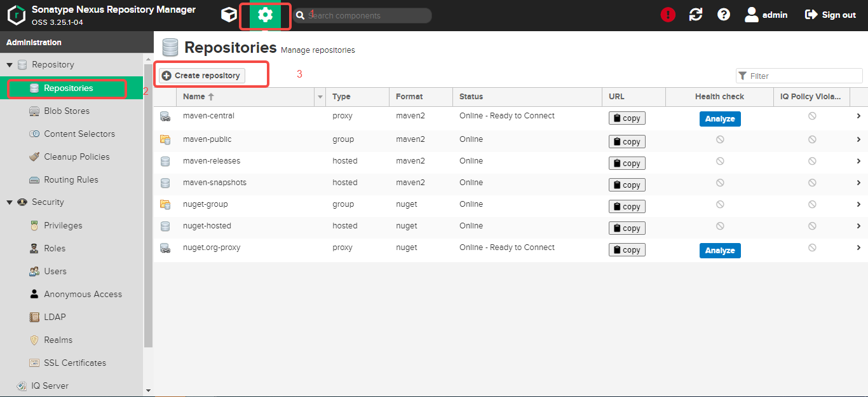Viewport: 868px width, 397px height.
Task: Click maven-central IQ policy disabled icon
Action: point(812,116)
